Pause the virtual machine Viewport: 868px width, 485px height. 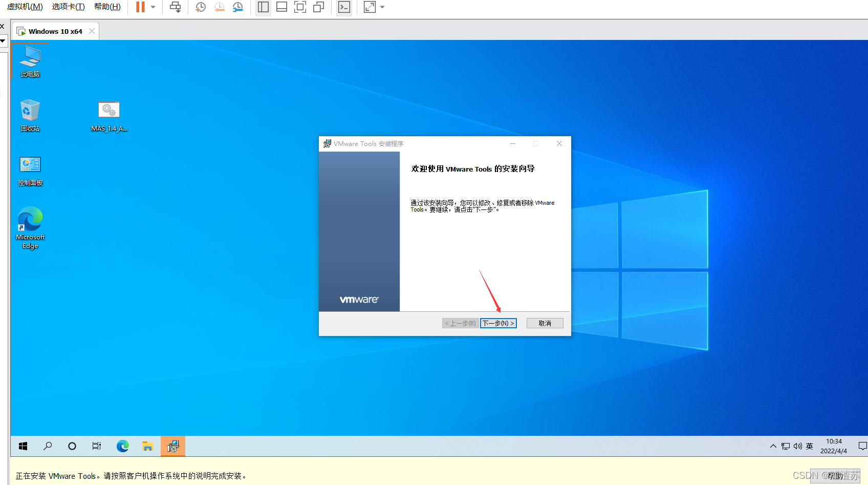tap(140, 7)
